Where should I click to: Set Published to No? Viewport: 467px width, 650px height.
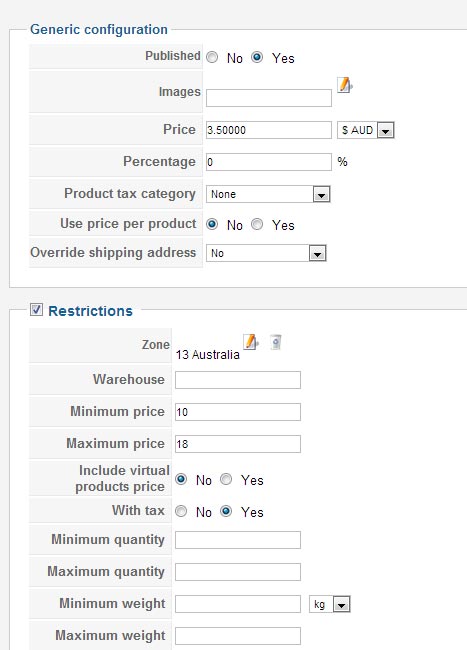click(212, 57)
